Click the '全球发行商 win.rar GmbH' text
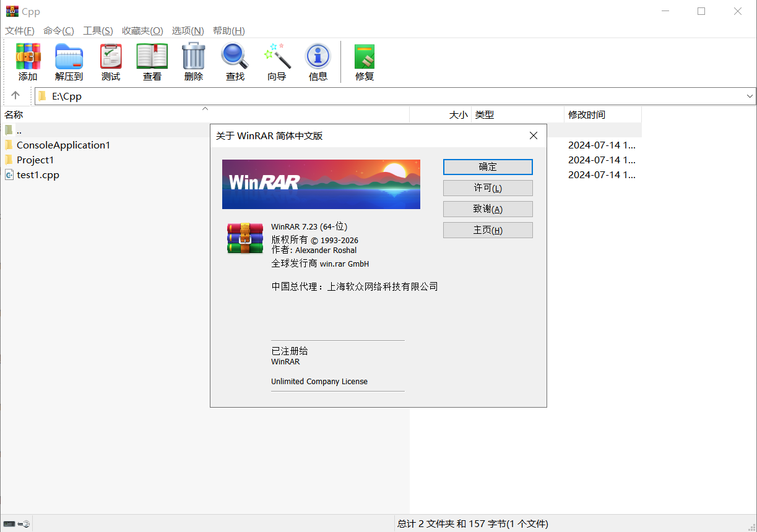The image size is (757, 532). pyautogui.click(x=320, y=264)
